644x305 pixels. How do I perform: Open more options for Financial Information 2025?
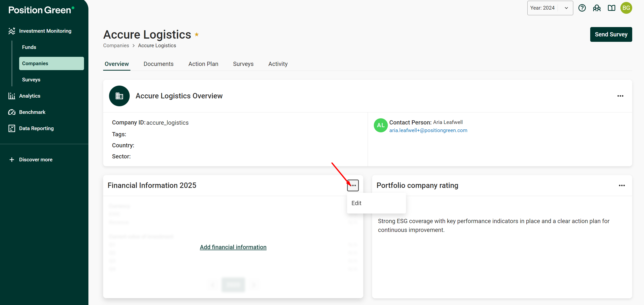point(353,185)
